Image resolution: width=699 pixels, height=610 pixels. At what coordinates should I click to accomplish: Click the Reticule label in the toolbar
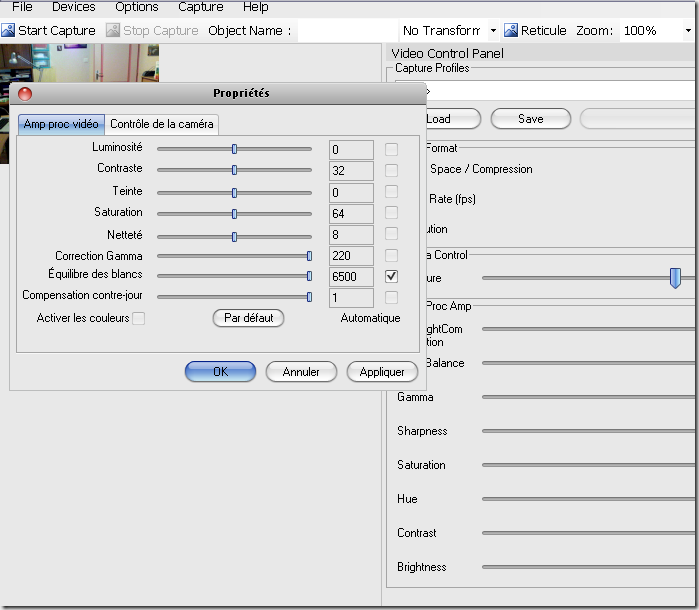543,30
